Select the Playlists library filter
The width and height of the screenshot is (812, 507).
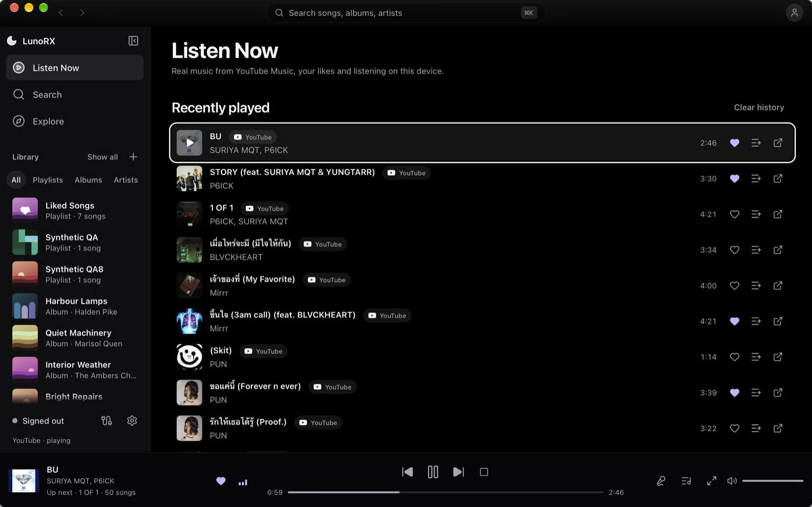pyautogui.click(x=48, y=180)
